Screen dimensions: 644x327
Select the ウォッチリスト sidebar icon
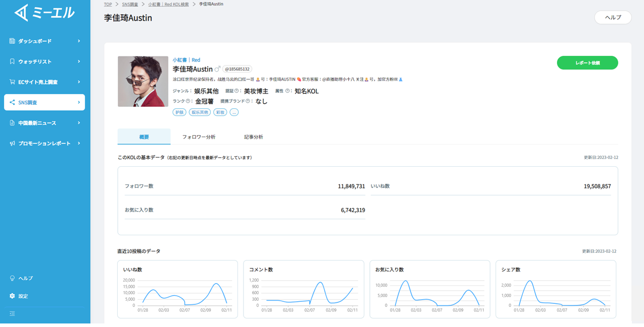pos(13,61)
